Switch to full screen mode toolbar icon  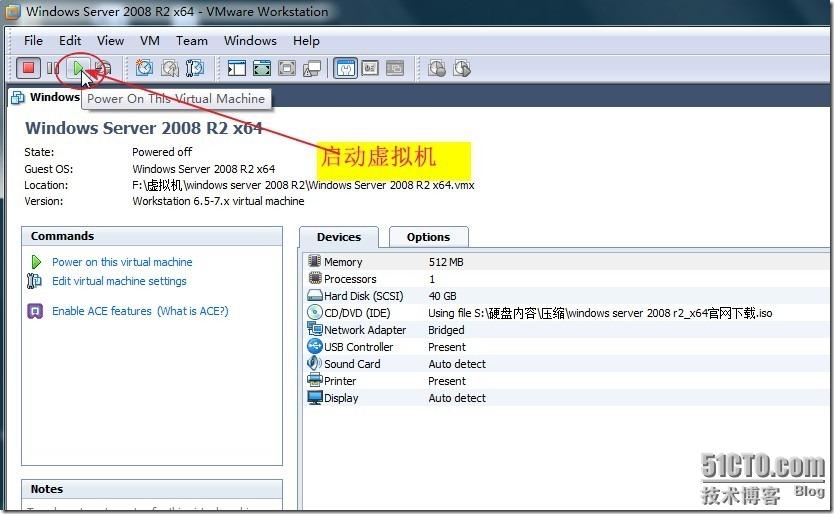click(262, 68)
